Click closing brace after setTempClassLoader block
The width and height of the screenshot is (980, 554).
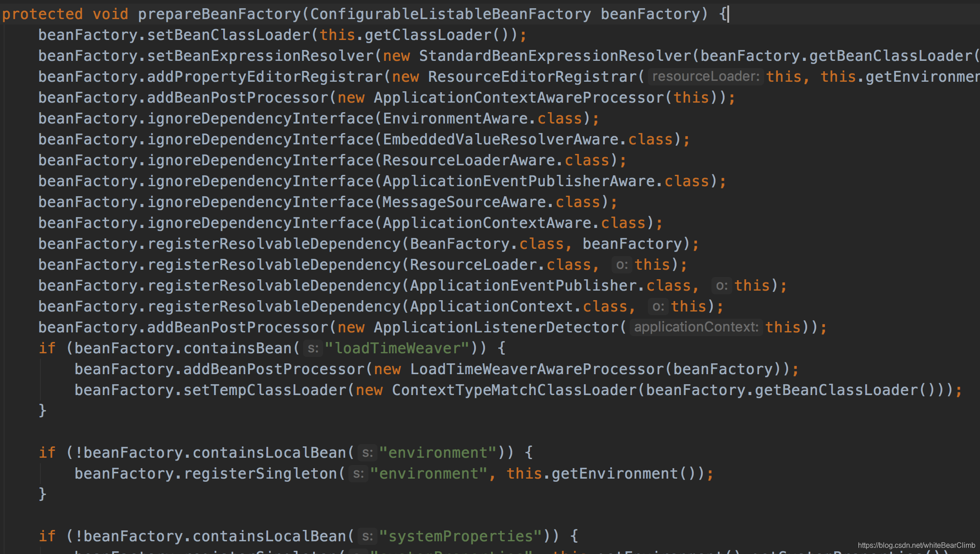tap(43, 411)
